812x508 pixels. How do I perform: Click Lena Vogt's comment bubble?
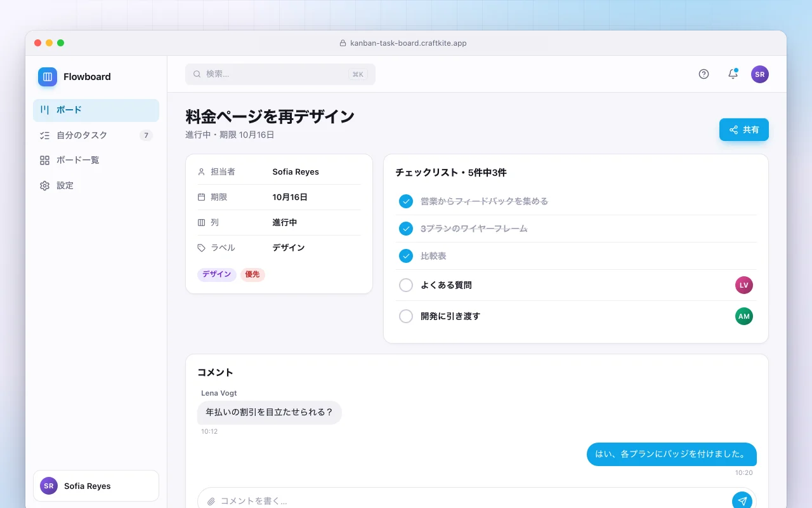click(x=270, y=413)
